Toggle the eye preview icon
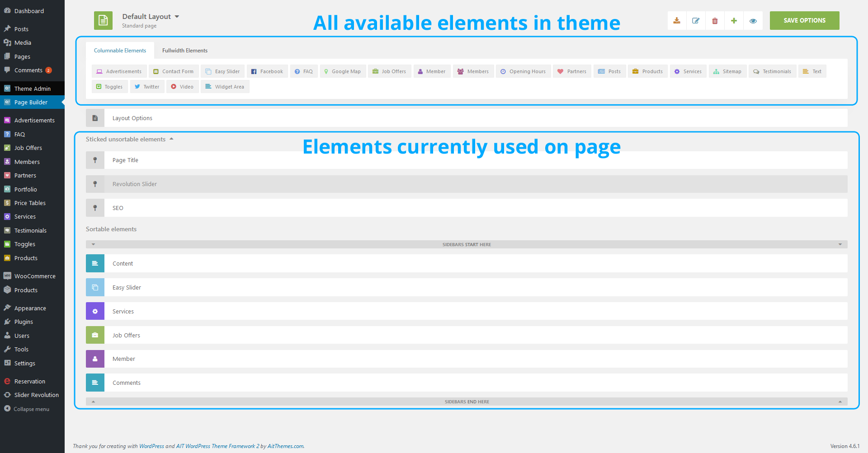Screen dimensions: 868x453 click(x=753, y=21)
